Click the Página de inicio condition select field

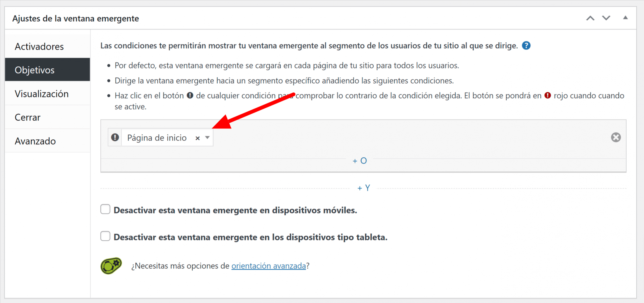click(x=167, y=137)
